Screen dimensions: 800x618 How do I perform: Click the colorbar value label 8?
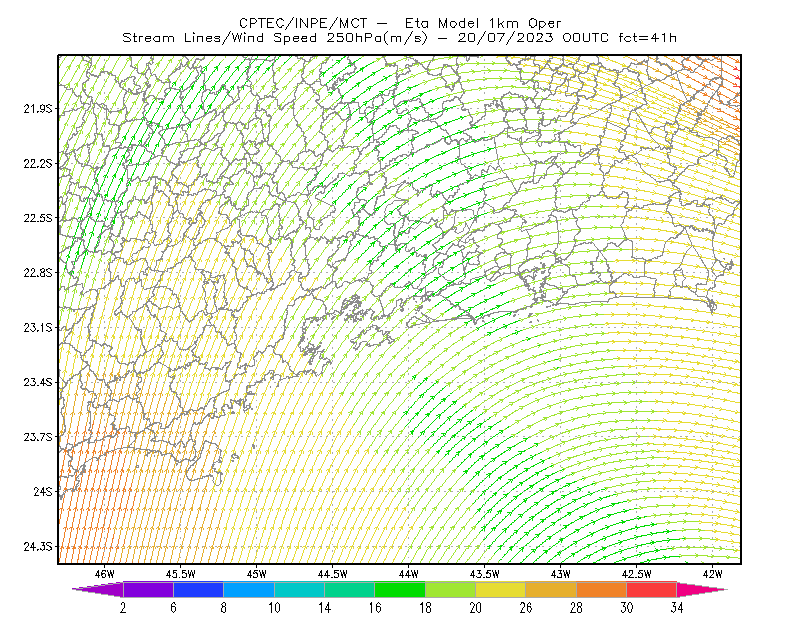point(223,608)
